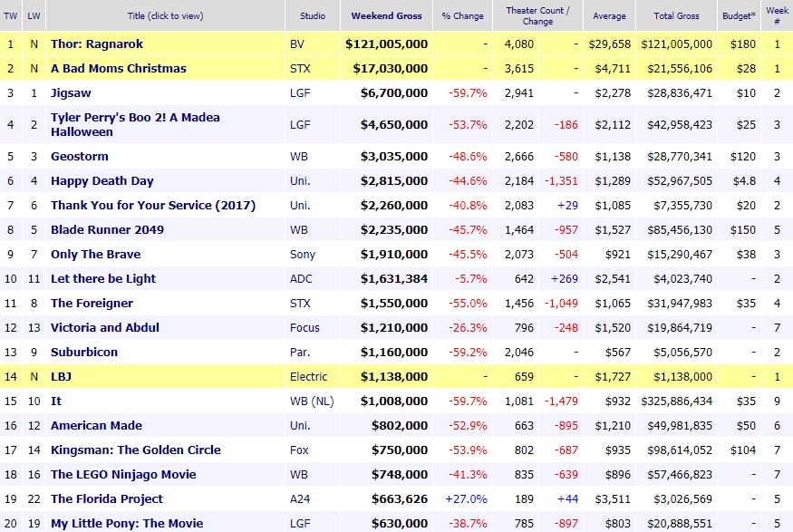Open the Geostorm movie link
This screenshot has height=532, width=793.
(x=80, y=156)
